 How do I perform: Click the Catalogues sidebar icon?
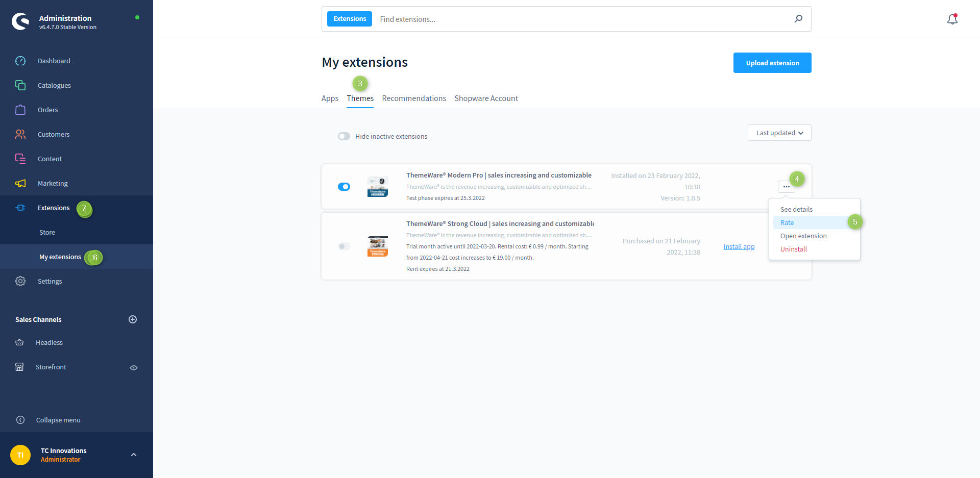[x=20, y=85]
